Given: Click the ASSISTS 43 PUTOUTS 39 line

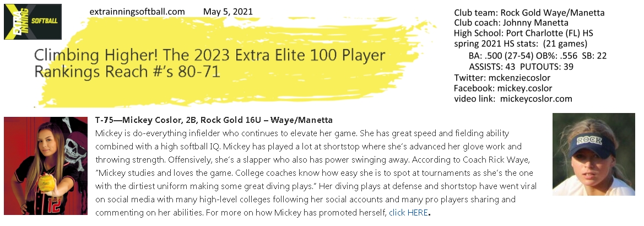Looking at the screenshot, I should pyautogui.click(x=521, y=67).
